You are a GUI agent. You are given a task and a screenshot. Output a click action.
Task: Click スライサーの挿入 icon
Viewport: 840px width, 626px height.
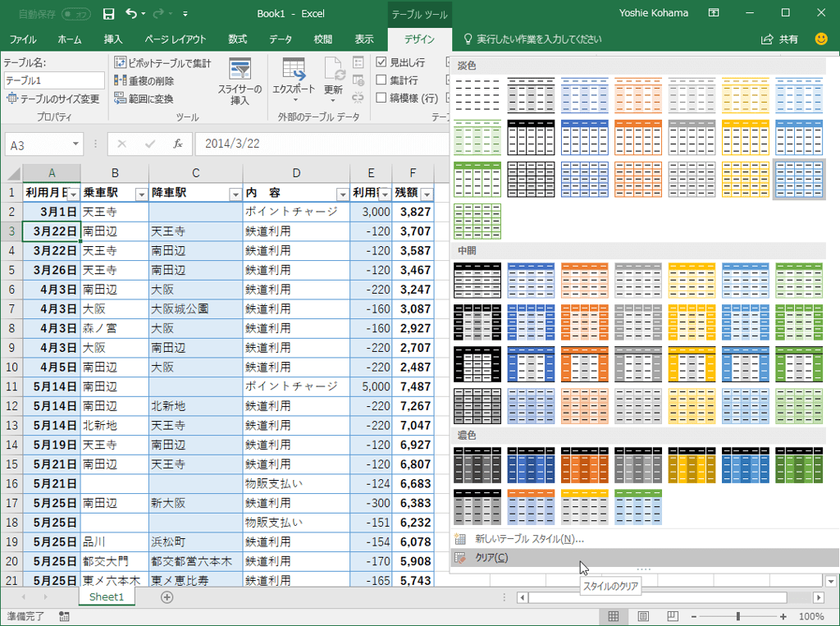pos(240,71)
